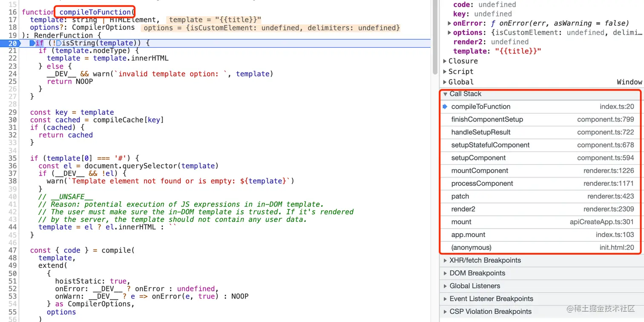This screenshot has width=644, height=322.
Task: Click 'key: undefined' scope variable
Action: (x=482, y=14)
